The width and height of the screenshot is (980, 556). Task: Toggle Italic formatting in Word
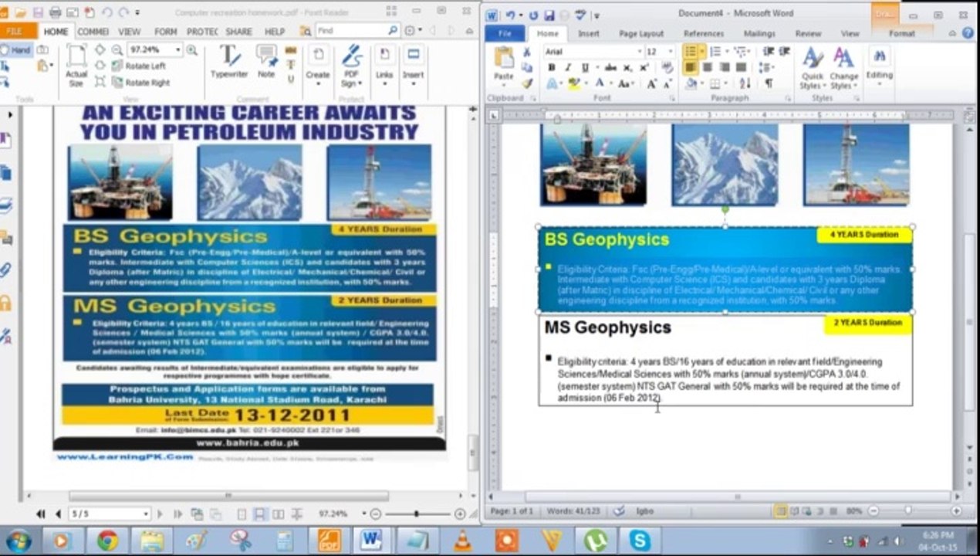(x=568, y=68)
